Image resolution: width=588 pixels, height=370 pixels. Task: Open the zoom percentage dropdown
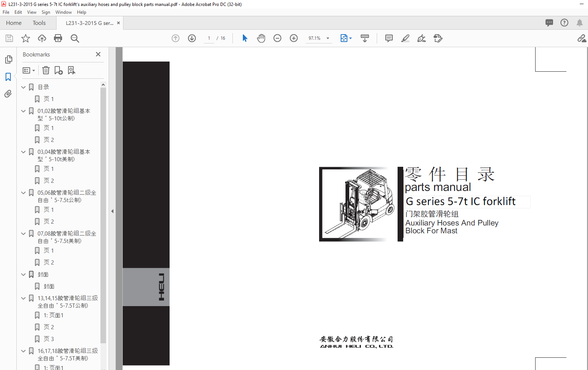tap(328, 38)
